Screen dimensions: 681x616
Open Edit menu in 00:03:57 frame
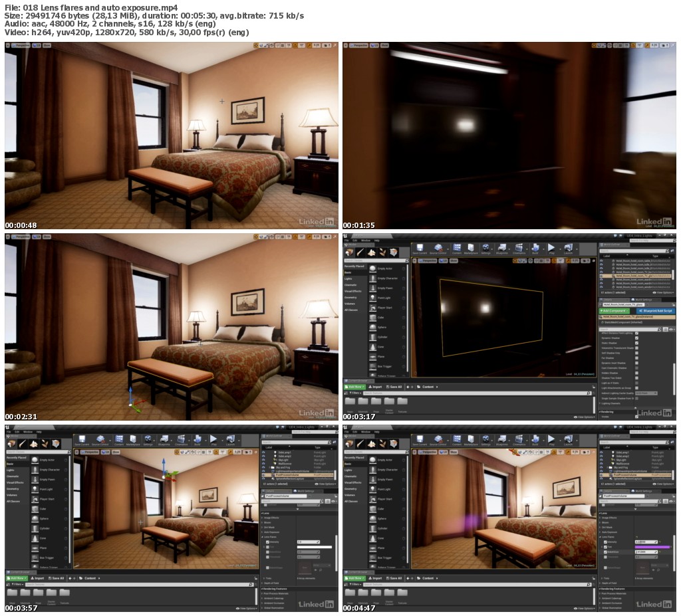tap(17, 431)
